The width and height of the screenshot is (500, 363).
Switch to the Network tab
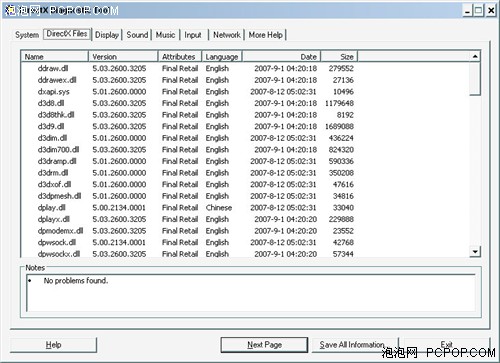pos(227,35)
